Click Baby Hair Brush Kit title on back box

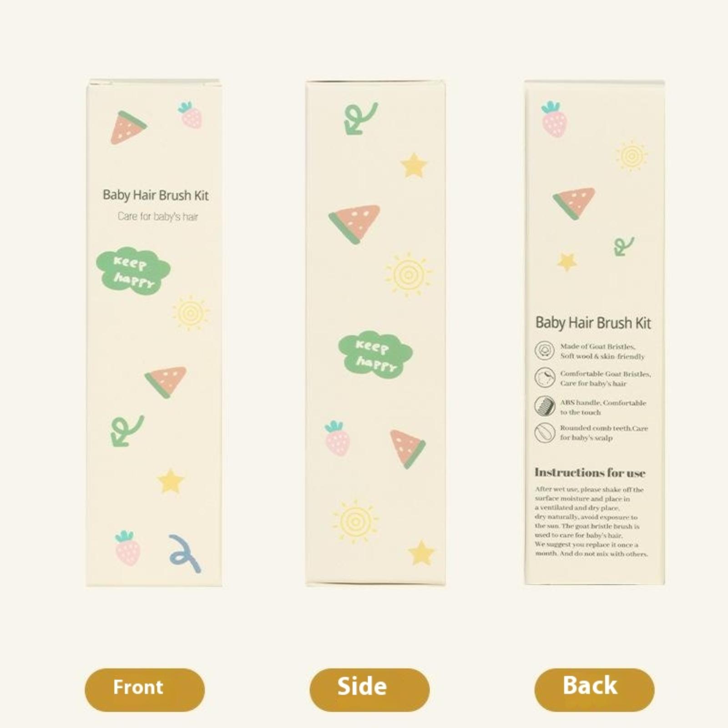pyautogui.click(x=593, y=323)
